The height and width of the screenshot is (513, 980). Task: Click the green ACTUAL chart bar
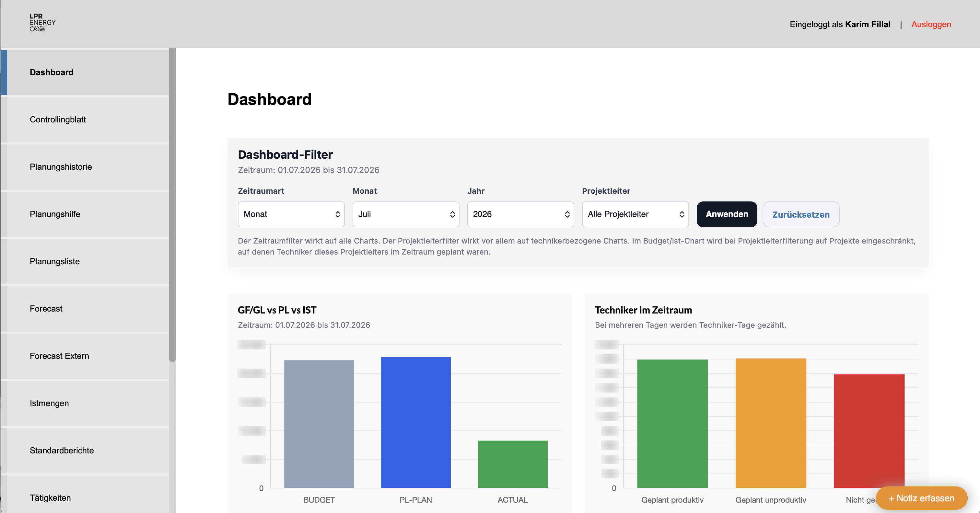click(512, 464)
